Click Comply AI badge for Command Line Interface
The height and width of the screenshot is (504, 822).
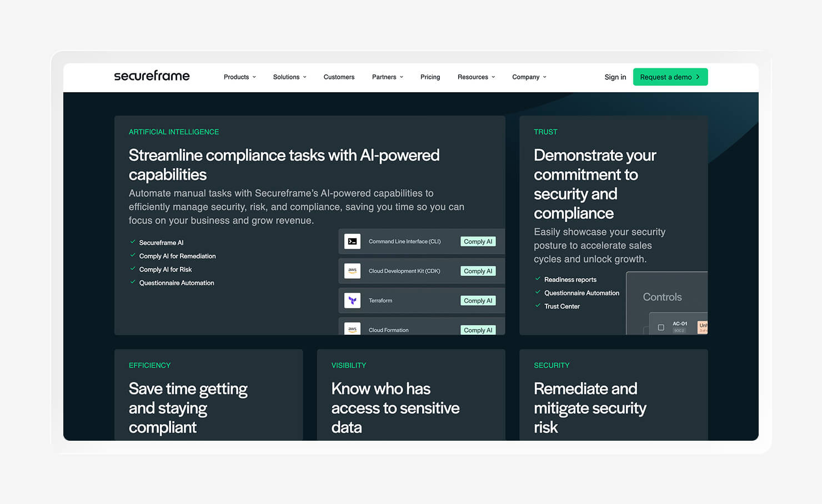tap(478, 241)
